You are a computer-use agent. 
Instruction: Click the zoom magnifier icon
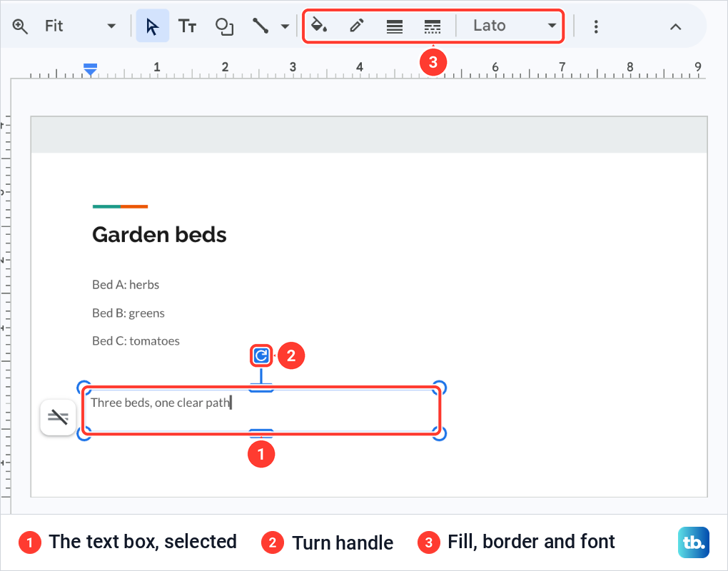click(20, 26)
